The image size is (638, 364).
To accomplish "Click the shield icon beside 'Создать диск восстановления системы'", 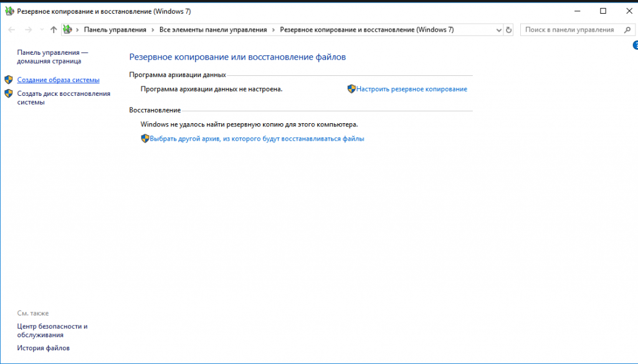I will tap(9, 93).
